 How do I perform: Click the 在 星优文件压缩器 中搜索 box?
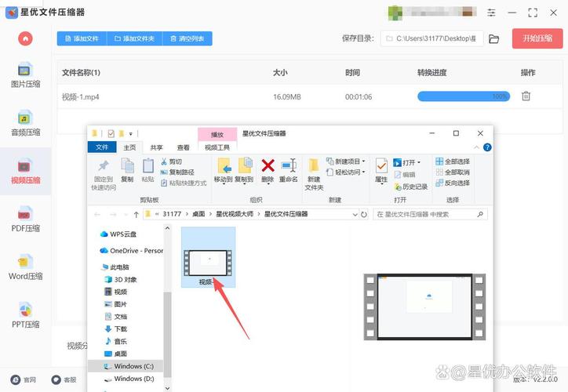pos(431,214)
